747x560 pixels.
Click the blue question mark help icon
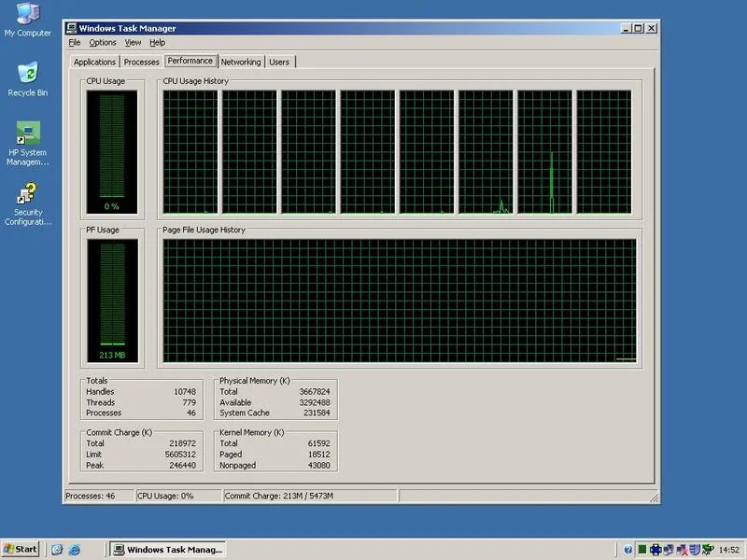point(627,550)
